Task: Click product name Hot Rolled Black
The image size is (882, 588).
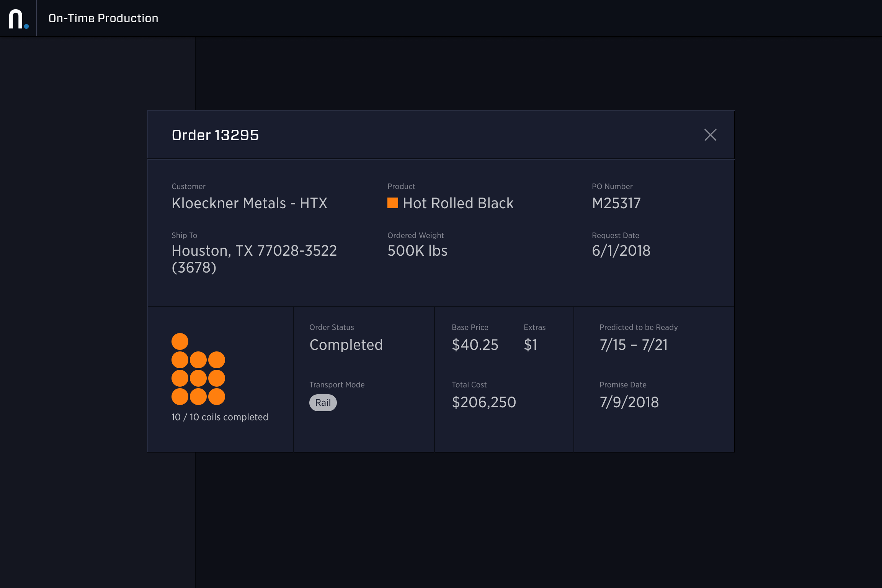Action: (458, 203)
